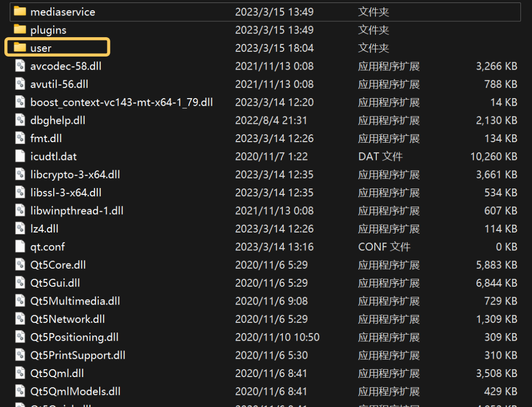Select the Qt5Core.dll file icon

point(20,264)
